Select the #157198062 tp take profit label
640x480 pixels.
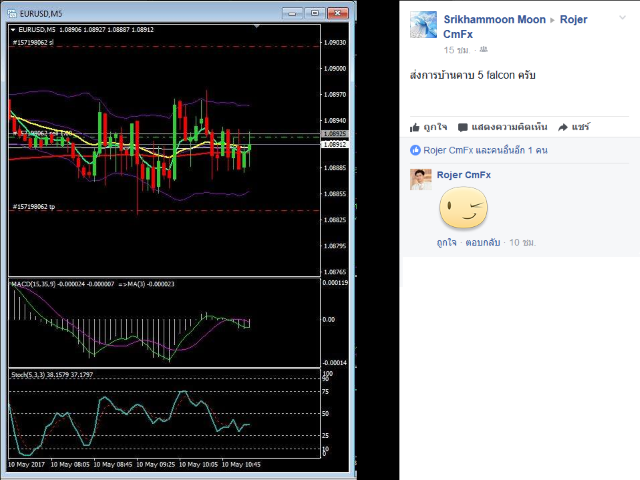pyautogui.click(x=34, y=207)
